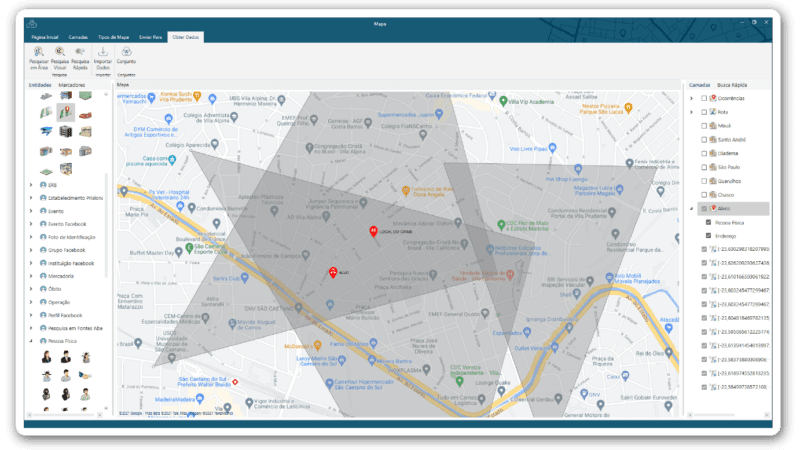This screenshot has width=800, height=450.
Task: Open the Enviar Para ribbon tab
Action: click(x=151, y=37)
